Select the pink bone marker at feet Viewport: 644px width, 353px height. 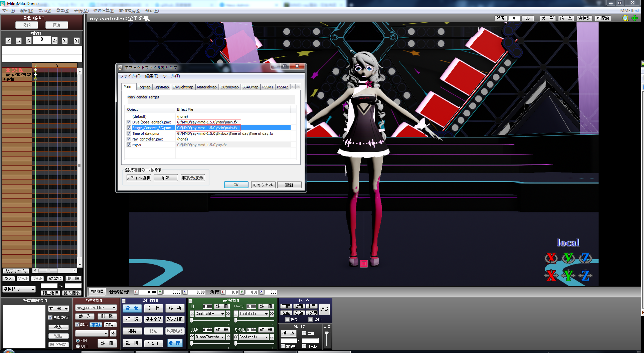coord(364,264)
